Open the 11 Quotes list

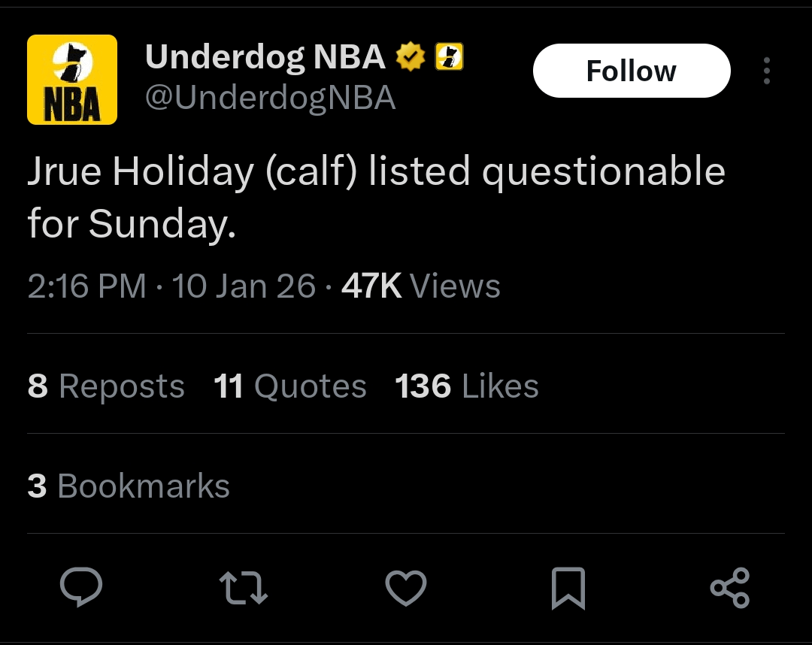point(290,386)
